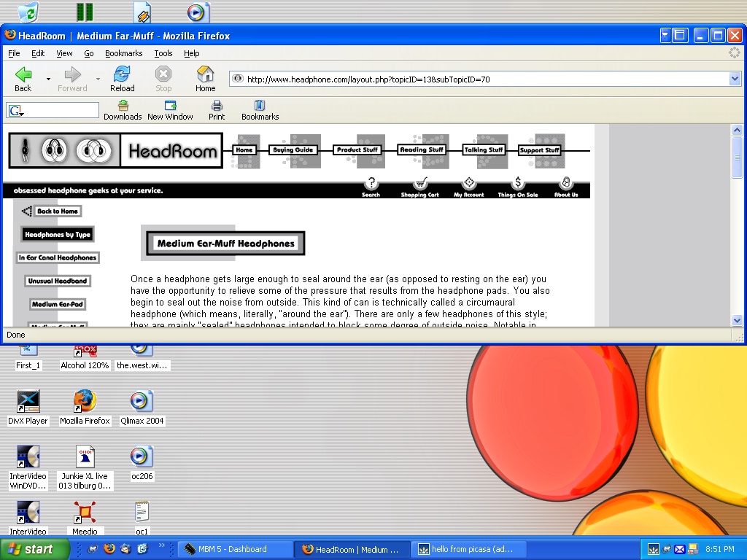Select the Qlimax 2004 desktop icon
Image resolution: width=747 pixels, height=560 pixels.
(x=142, y=408)
